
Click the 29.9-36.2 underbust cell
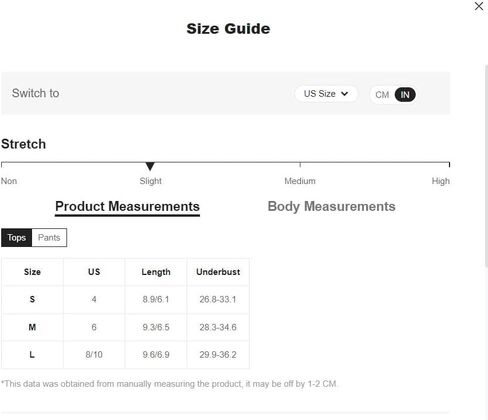[x=218, y=355]
